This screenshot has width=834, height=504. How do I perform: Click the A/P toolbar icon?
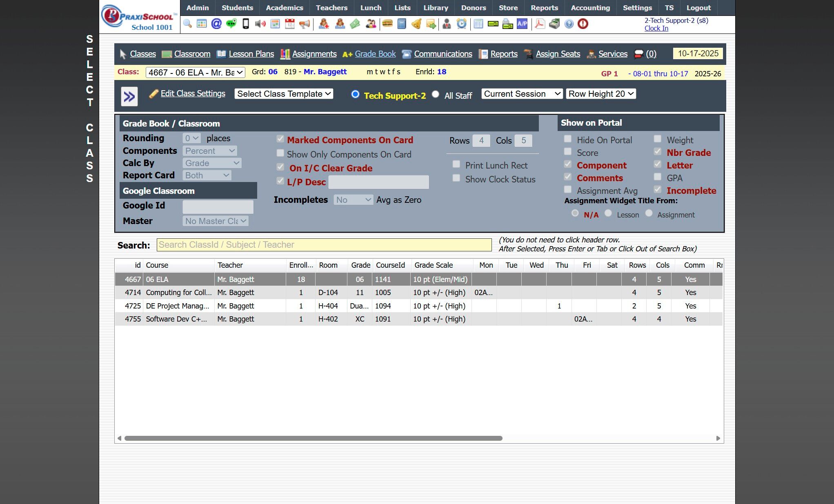coord(522,24)
